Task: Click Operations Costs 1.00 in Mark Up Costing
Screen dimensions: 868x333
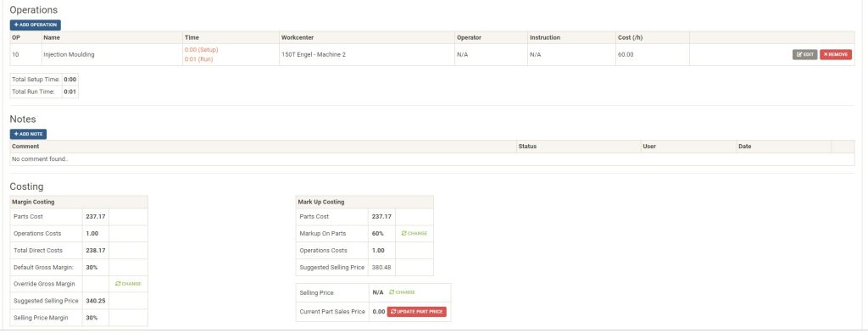Action: tap(378, 251)
